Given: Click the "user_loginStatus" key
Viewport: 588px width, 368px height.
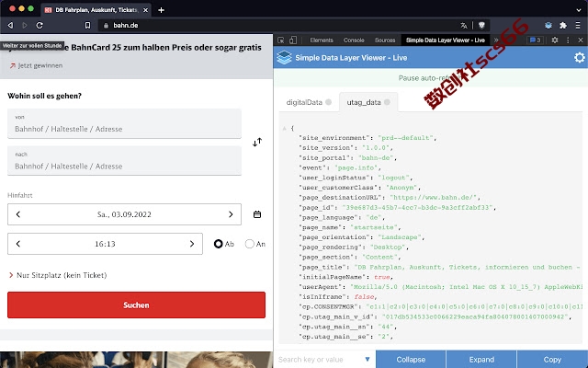Looking at the screenshot, I should point(334,178).
